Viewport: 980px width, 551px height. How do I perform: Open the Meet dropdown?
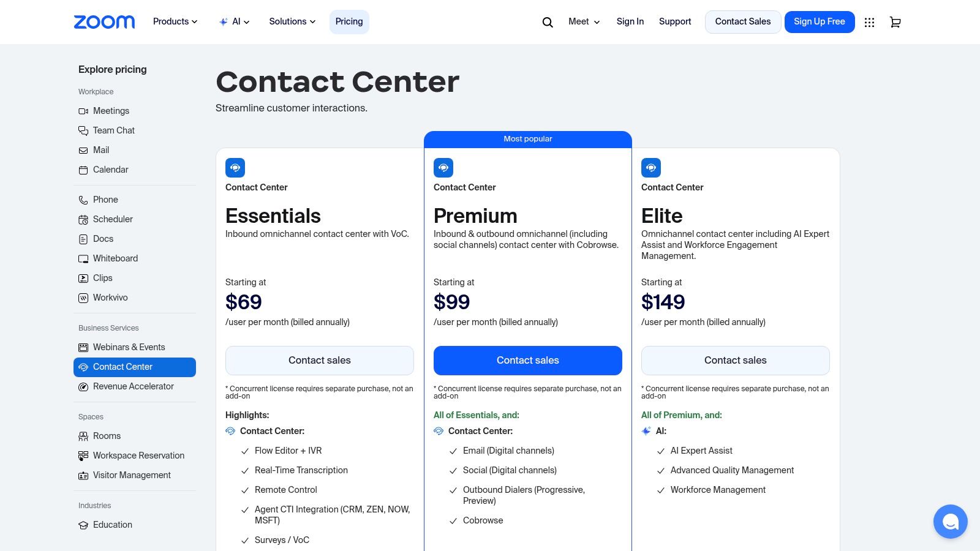point(582,21)
